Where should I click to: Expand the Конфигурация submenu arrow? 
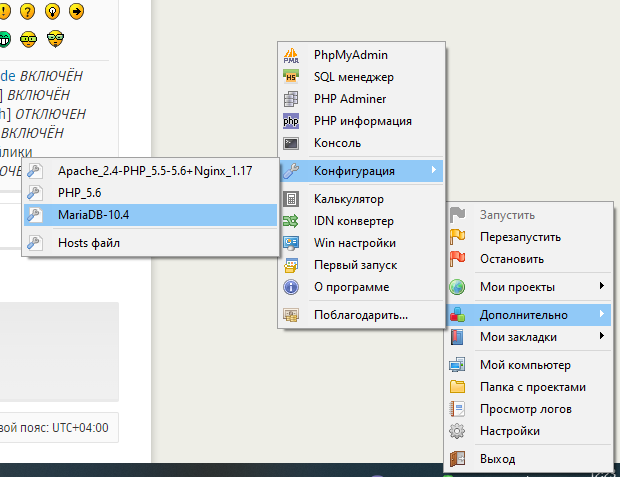(x=434, y=171)
